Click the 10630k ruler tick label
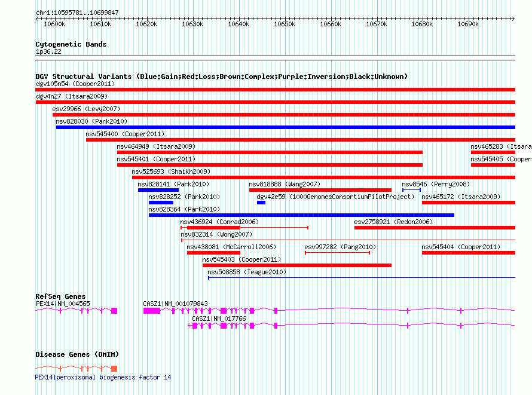Image resolution: width=532 pixels, height=395 pixels. click(192, 24)
